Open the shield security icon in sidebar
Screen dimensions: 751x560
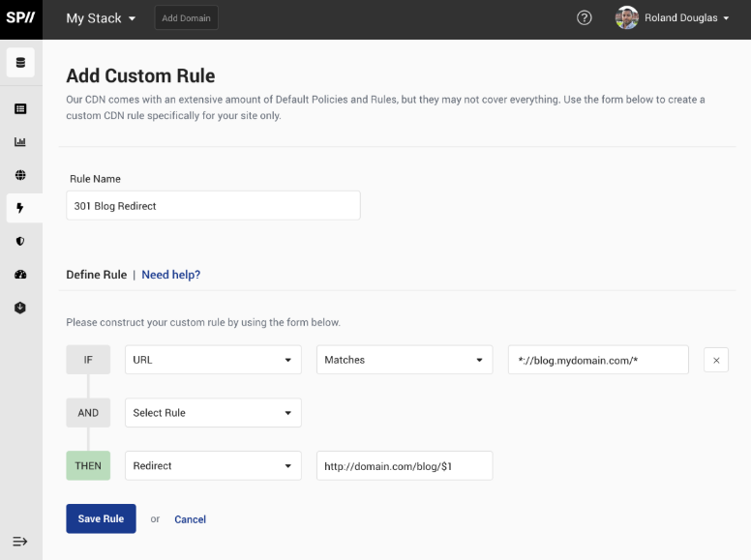pos(20,241)
